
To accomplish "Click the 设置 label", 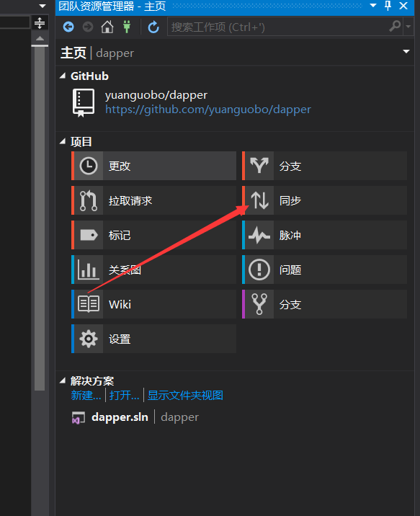I will pyautogui.click(x=120, y=339).
